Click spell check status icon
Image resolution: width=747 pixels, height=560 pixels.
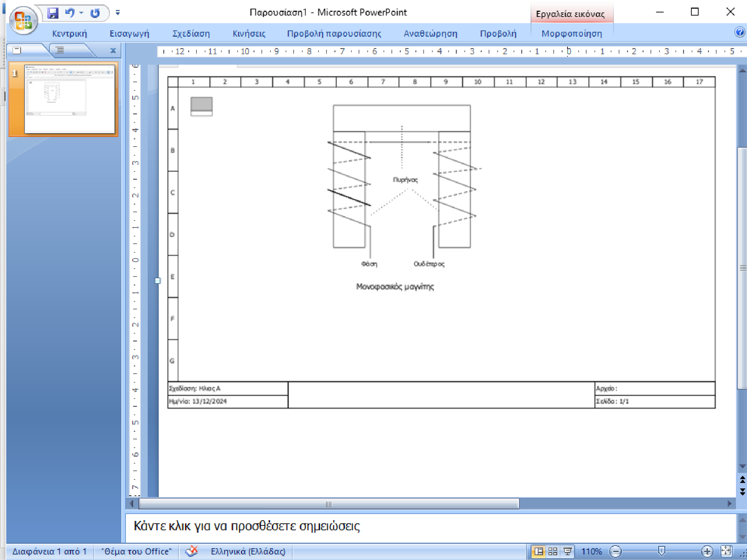[191, 551]
